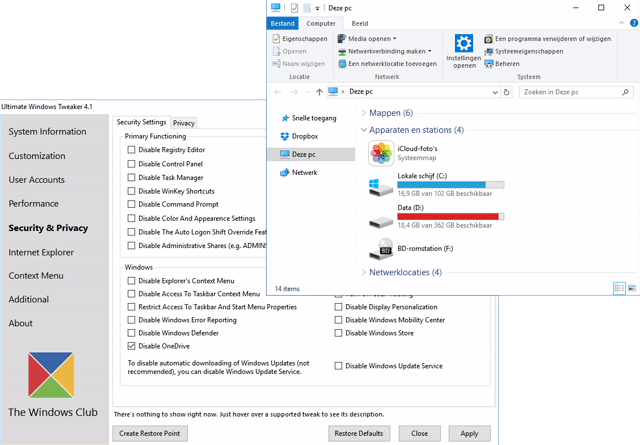
Task: Click the Explorer back arrow
Action: tap(278, 92)
